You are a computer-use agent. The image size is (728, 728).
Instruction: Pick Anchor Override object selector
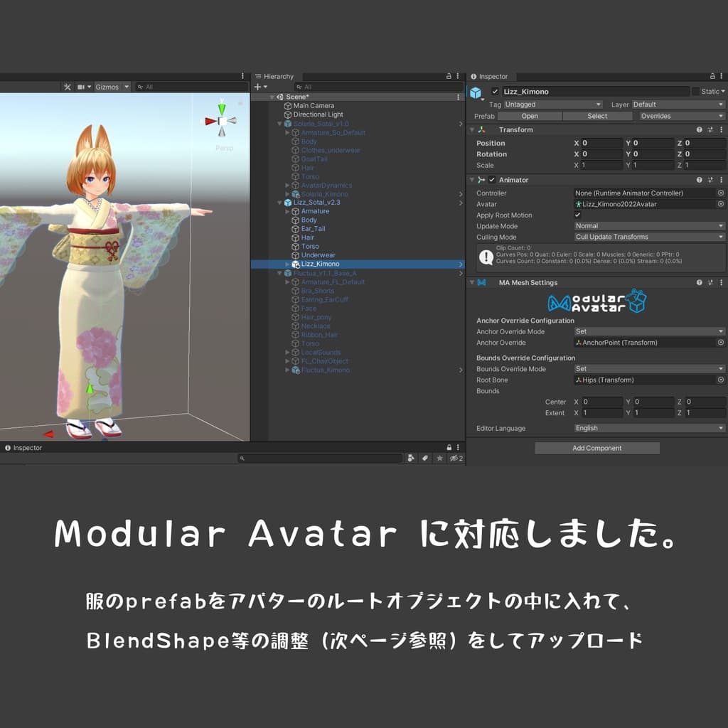pyautogui.click(x=721, y=343)
